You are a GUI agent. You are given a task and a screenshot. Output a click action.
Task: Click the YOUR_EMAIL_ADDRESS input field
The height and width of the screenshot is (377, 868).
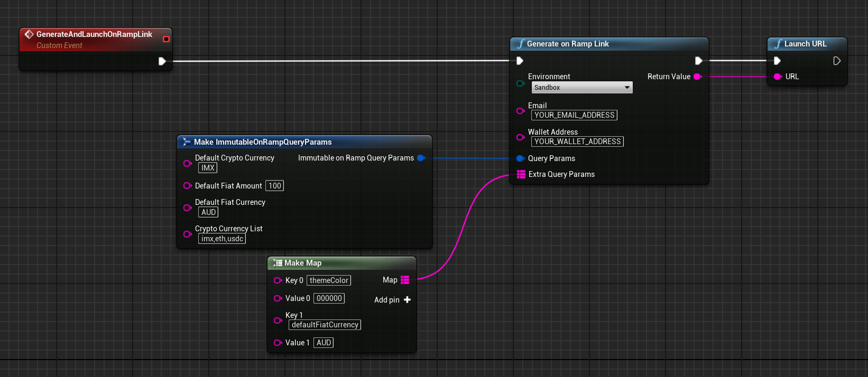pyautogui.click(x=574, y=115)
